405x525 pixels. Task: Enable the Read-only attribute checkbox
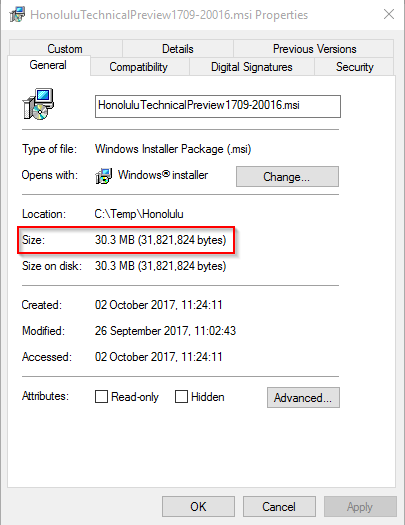tap(101, 396)
